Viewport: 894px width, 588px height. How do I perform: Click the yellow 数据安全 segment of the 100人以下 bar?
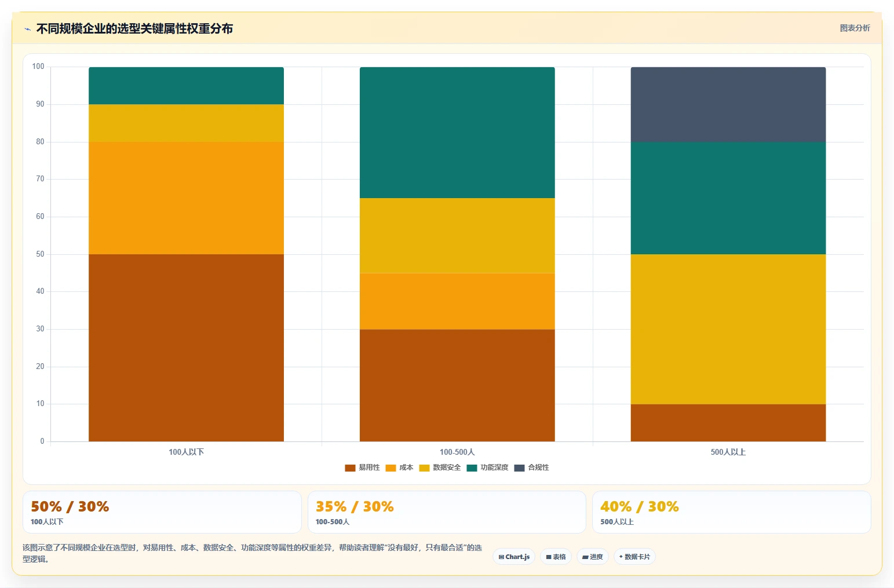coord(186,123)
